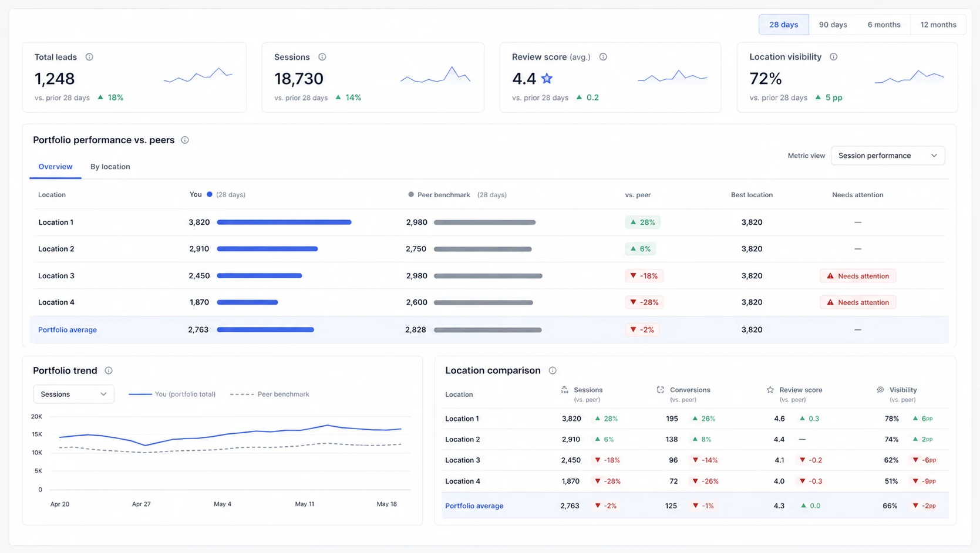The width and height of the screenshot is (980, 553).
Task: Open the Sessions dropdown in Portfolio trend
Action: (73, 394)
